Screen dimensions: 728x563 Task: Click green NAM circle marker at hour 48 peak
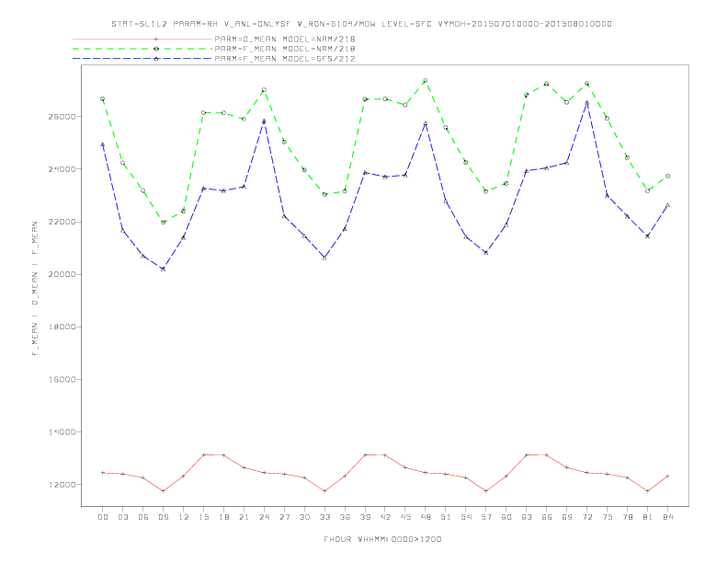(426, 81)
